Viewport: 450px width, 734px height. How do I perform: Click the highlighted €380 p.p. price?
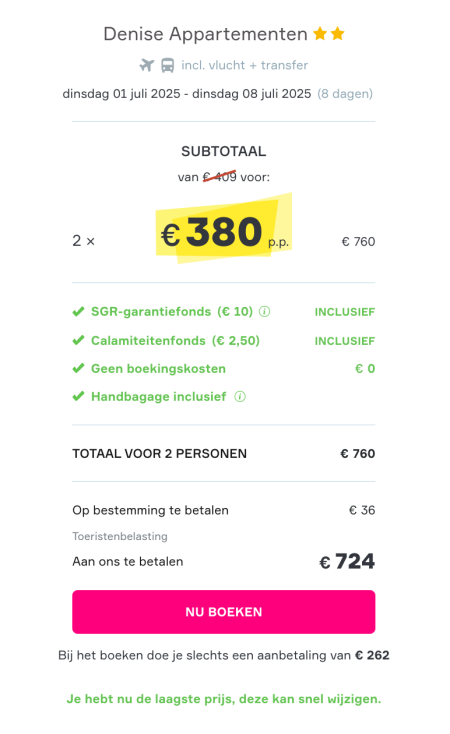[x=224, y=232]
